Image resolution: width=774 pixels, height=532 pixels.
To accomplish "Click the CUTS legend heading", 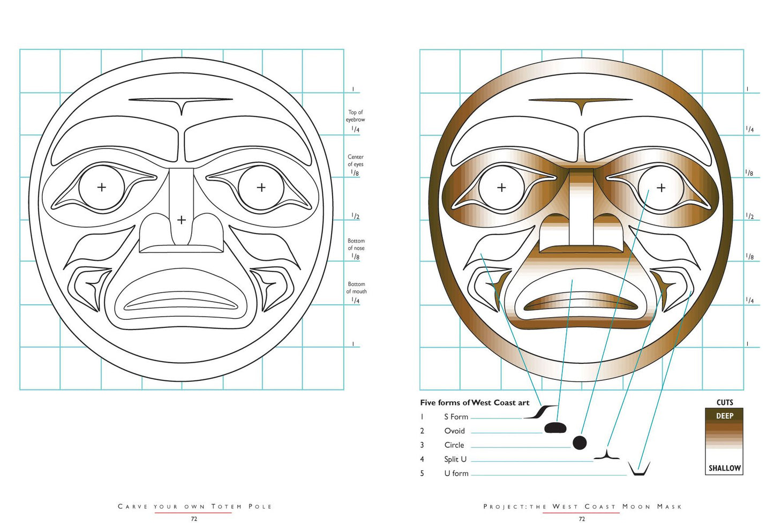I will point(725,402).
